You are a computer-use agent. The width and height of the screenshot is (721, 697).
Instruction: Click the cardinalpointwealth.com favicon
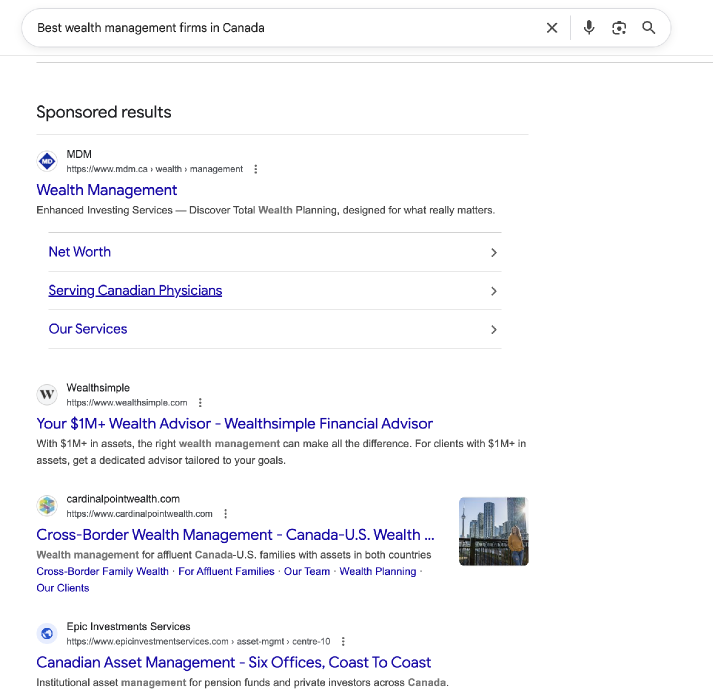(x=47, y=506)
